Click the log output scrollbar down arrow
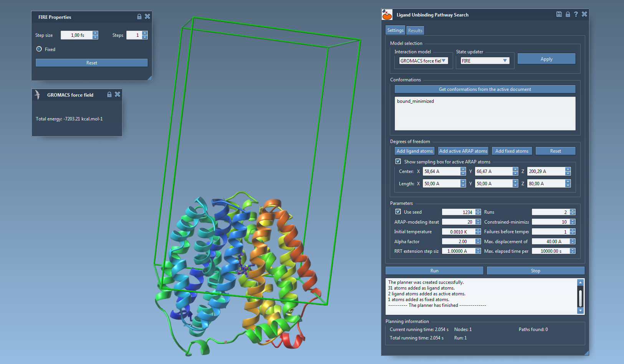The width and height of the screenshot is (624, 364). coord(580,311)
